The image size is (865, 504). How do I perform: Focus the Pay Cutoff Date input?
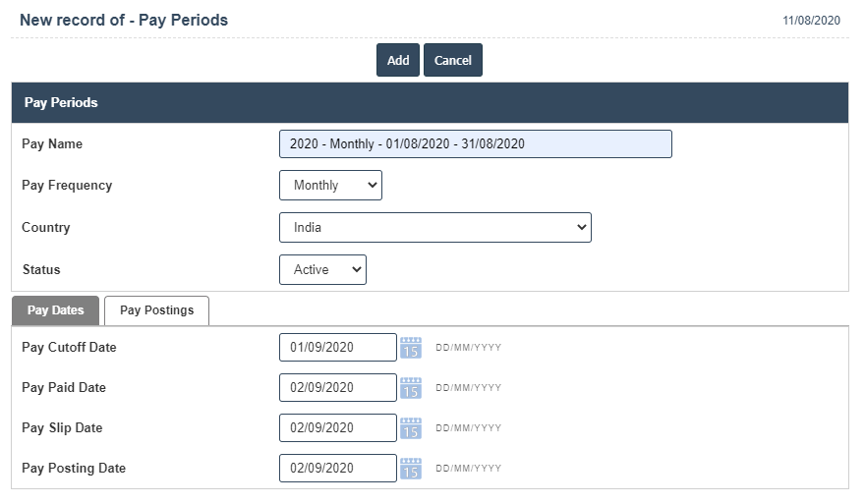coord(337,348)
